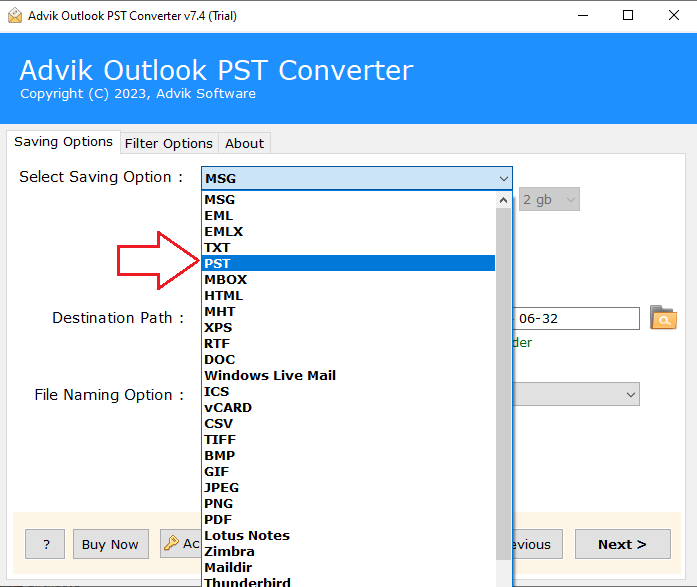
Task: Open the 2 gb split size dropdown
Action: point(549,199)
